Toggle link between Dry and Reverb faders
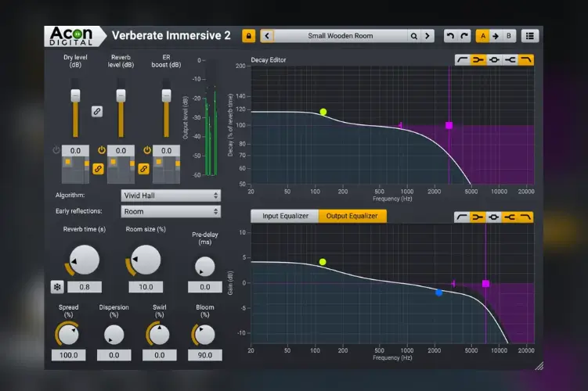588x391 pixels. pos(97,111)
